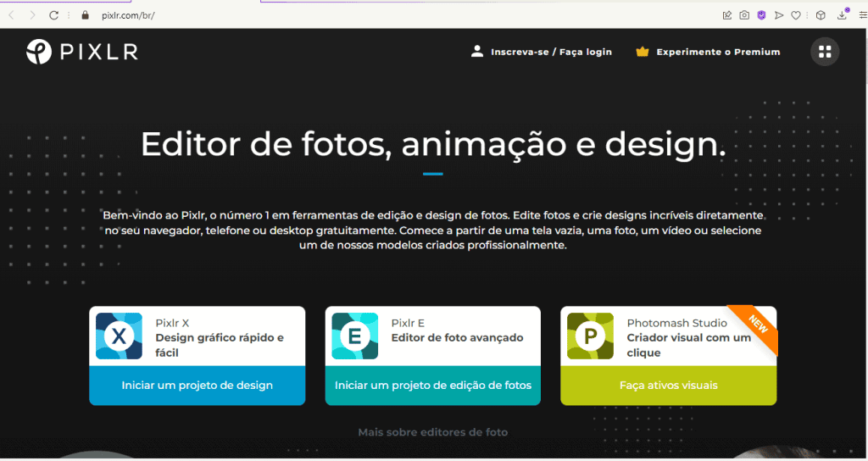Click the browser forward arrow
Viewport: 868px width, 461px height.
(x=32, y=15)
